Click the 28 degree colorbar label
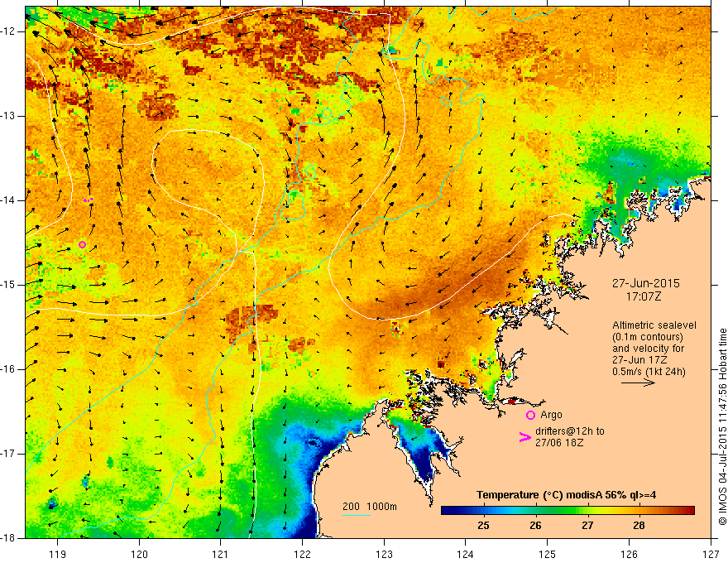 tap(639, 526)
